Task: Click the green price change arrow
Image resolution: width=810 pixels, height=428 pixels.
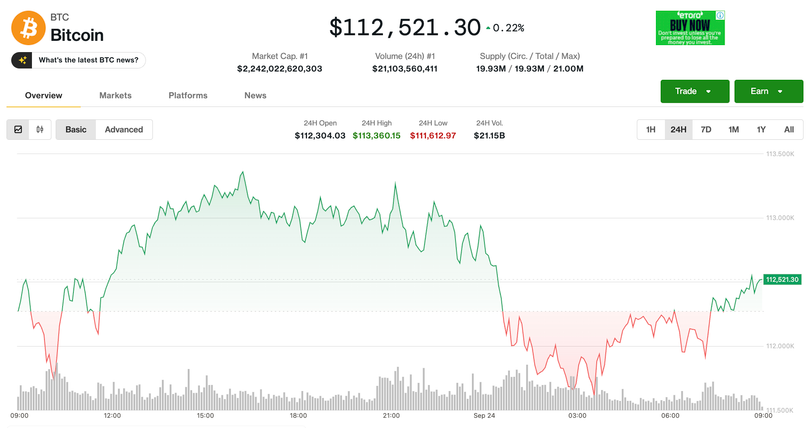Action: coord(488,28)
